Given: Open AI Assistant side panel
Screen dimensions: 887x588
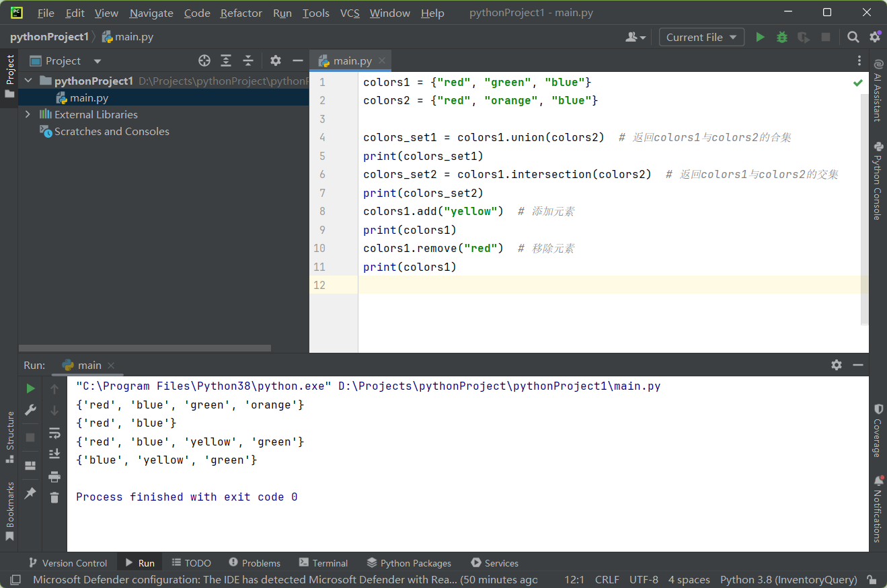Looking at the screenshot, I should (878, 90).
